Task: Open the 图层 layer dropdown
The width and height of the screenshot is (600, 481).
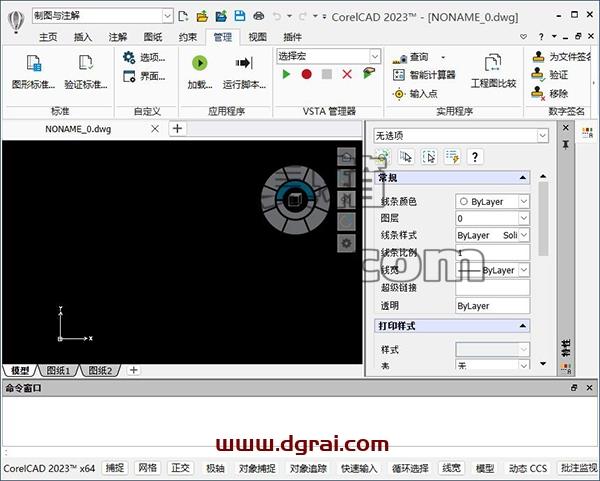Action: pos(524,218)
